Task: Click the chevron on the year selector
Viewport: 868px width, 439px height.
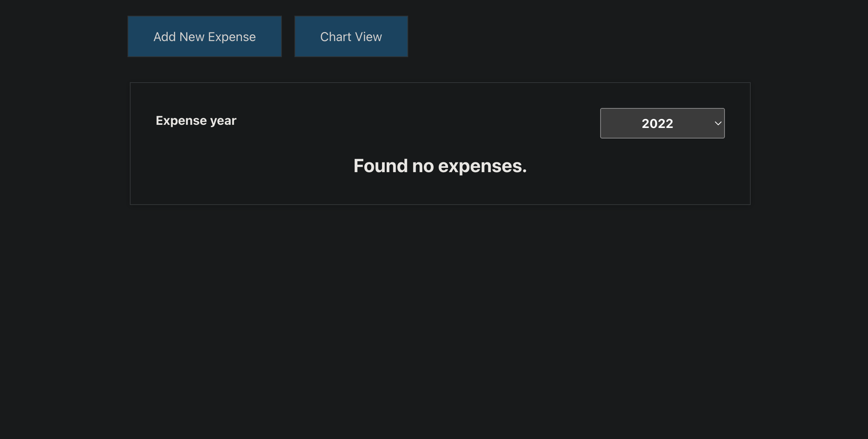Action: pos(718,123)
